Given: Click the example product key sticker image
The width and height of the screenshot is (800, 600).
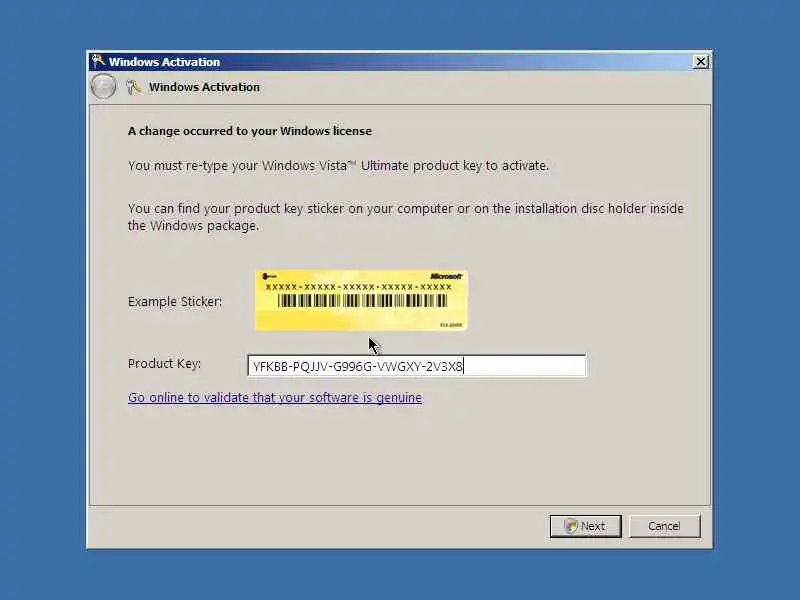Looking at the screenshot, I should click(x=361, y=300).
